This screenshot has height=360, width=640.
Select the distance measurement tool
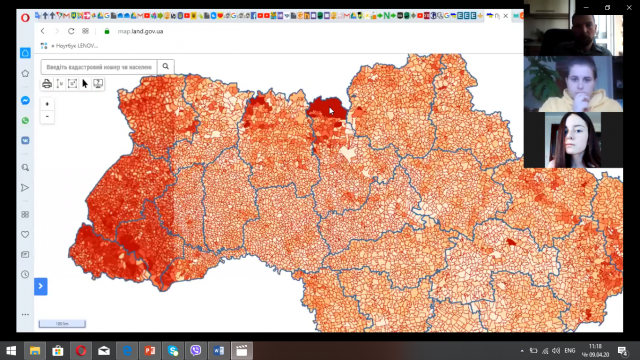pyautogui.click(x=60, y=84)
